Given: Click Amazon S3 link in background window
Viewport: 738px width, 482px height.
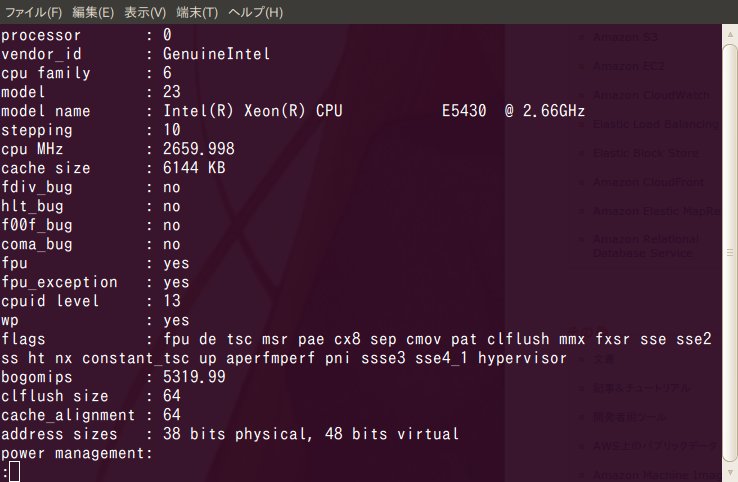Looking at the screenshot, I should [625, 37].
